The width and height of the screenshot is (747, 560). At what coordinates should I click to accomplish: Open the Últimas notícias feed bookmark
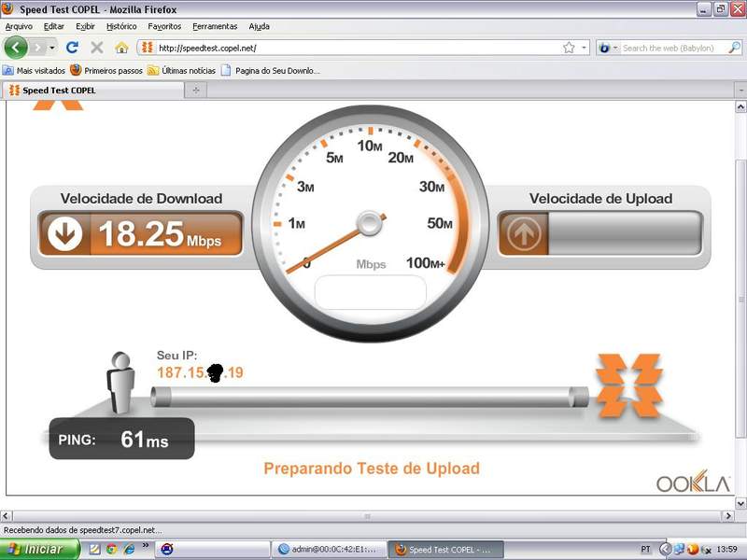click(181, 71)
